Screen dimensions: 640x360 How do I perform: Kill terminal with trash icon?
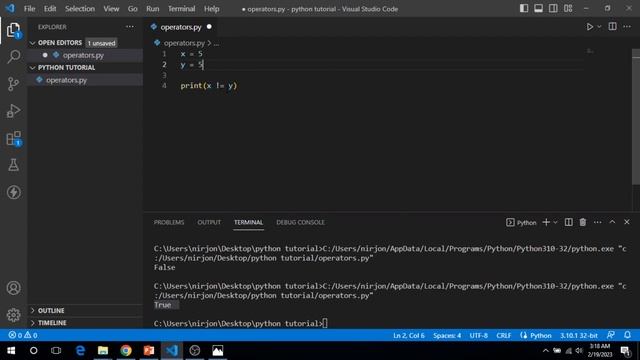[583, 222]
